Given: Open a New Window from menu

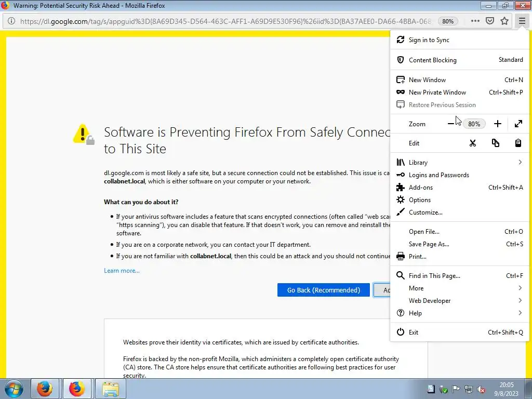Looking at the screenshot, I should pos(460,79).
